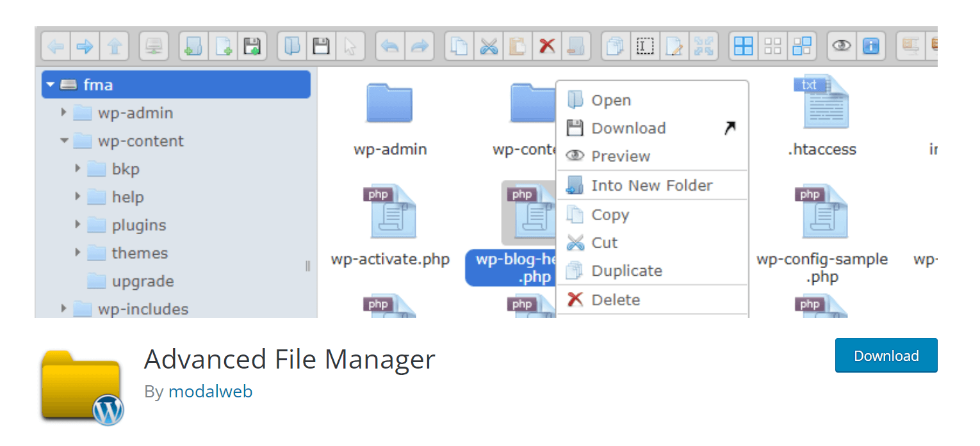This screenshot has height=446, width=980.
Task: Click the clipboard paste toolbar icon
Action: [x=518, y=46]
